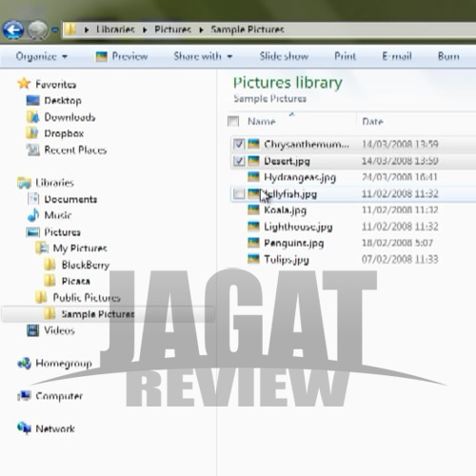This screenshot has width=476, height=476.
Task: Click the Recent Places icon
Action: pos(33,149)
